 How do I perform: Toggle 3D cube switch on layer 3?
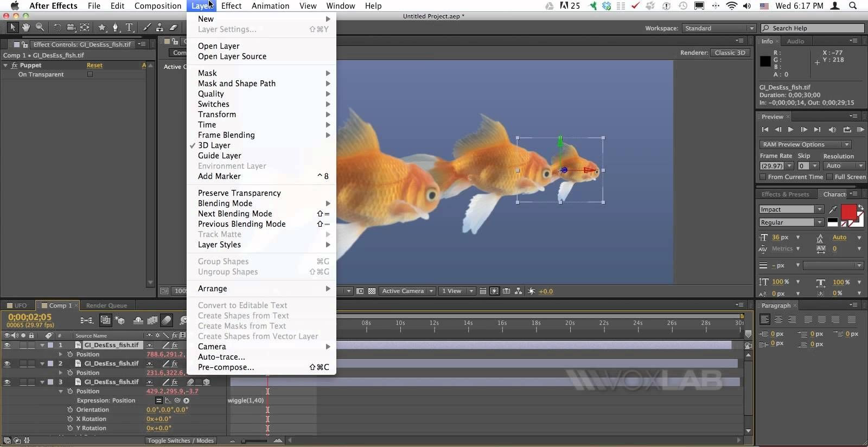pyautogui.click(x=206, y=382)
